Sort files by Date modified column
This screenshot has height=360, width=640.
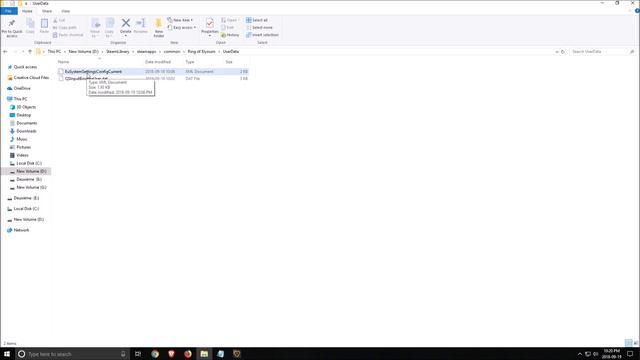pyautogui.click(x=158, y=62)
